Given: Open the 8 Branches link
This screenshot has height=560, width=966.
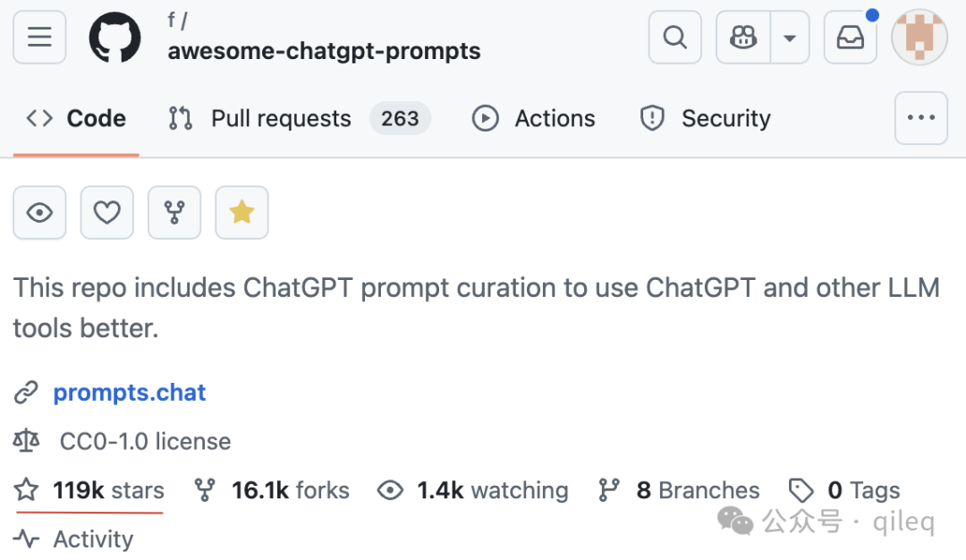Looking at the screenshot, I should [679, 490].
